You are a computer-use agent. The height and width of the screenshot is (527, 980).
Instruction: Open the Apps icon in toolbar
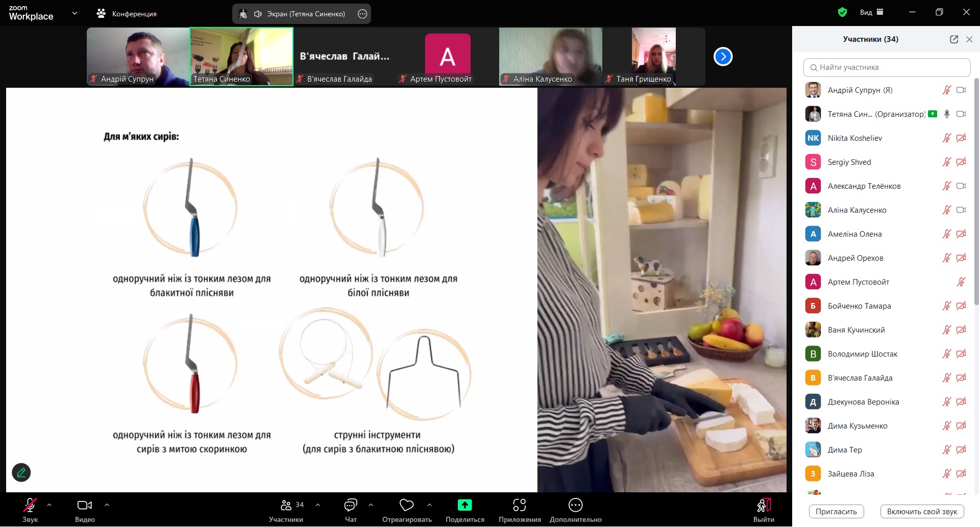519,505
